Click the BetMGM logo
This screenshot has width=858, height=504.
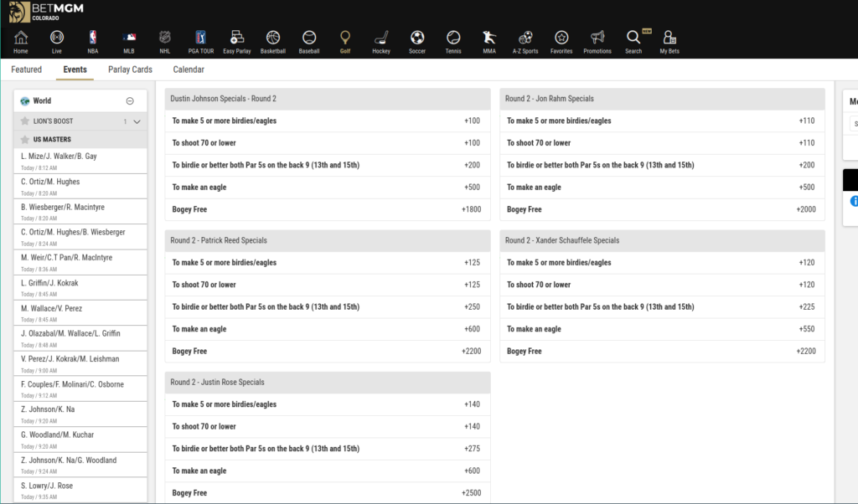(42, 13)
